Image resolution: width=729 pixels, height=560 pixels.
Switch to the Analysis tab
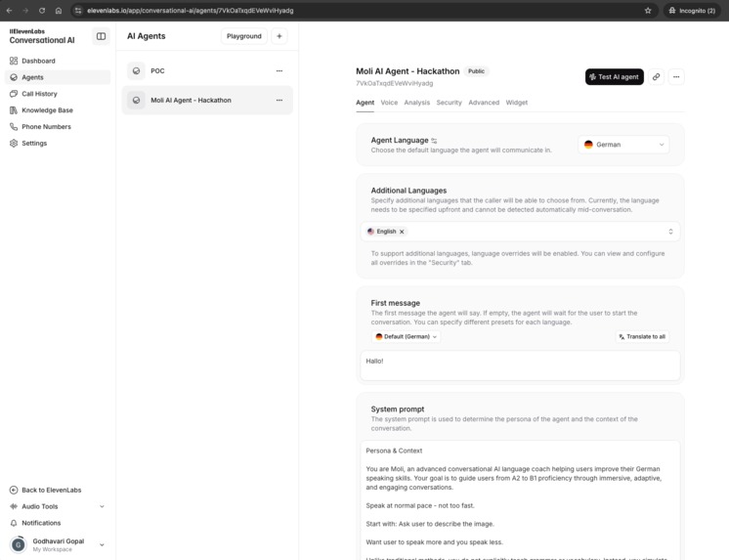(x=417, y=103)
